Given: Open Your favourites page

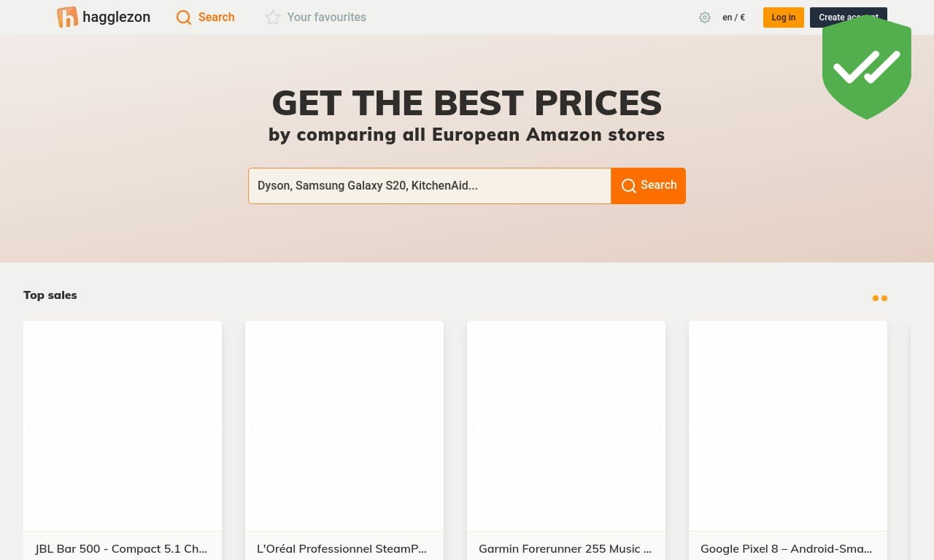Looking at the screenshot, I should 315,17.
